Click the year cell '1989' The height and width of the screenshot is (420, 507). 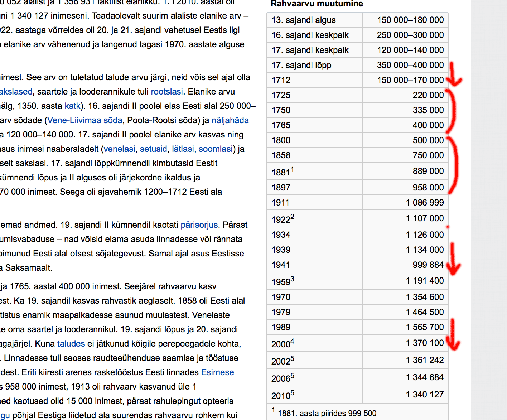(x=281, y=327)
